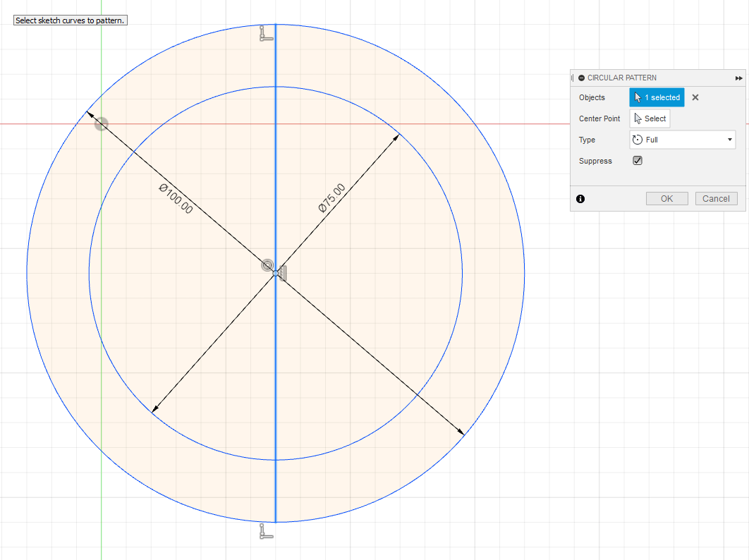Click the Center Point Select button
The image size is (749, 560).
click(650, 118)
